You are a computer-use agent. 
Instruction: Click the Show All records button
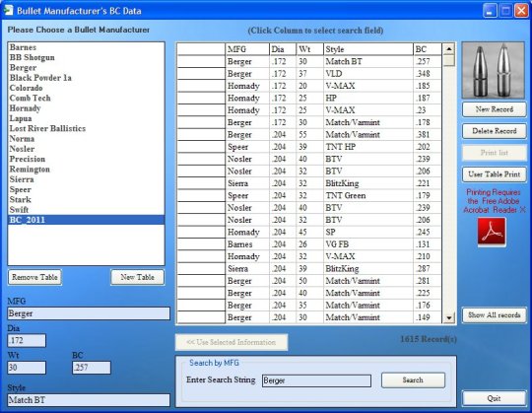(494, 315)
